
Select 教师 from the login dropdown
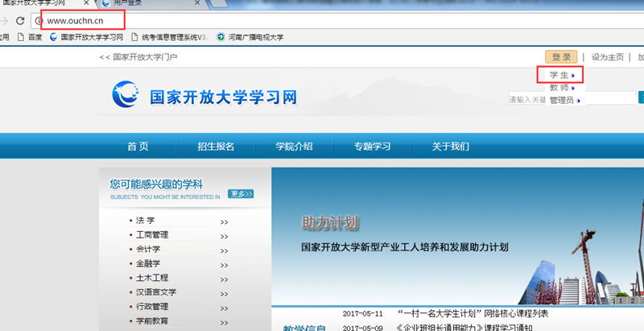coord(561,88)
